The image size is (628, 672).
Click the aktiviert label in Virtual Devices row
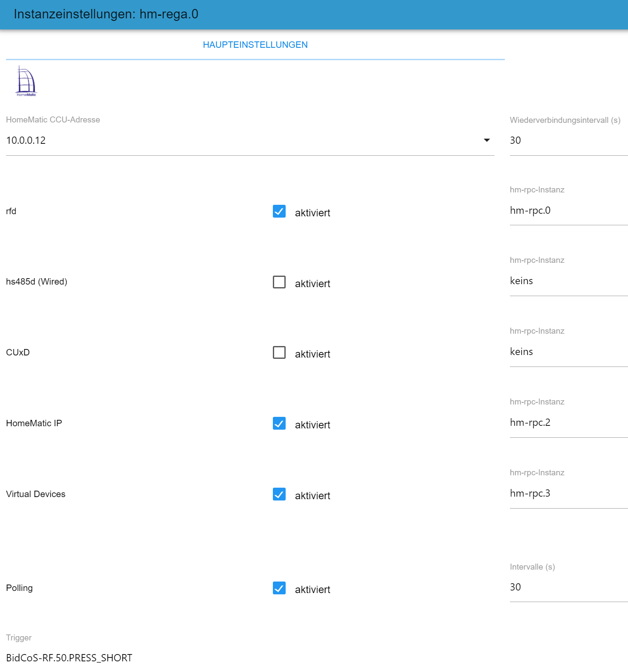click(313, 496)
